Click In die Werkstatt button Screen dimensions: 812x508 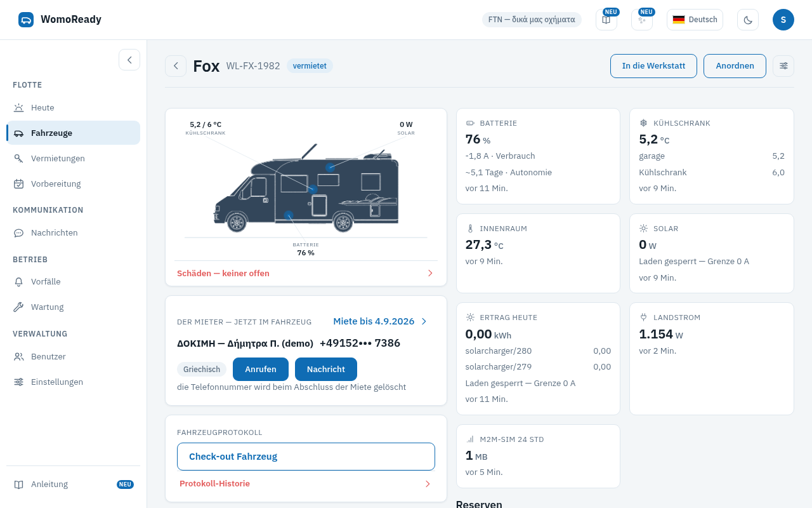tap(653, 66)
